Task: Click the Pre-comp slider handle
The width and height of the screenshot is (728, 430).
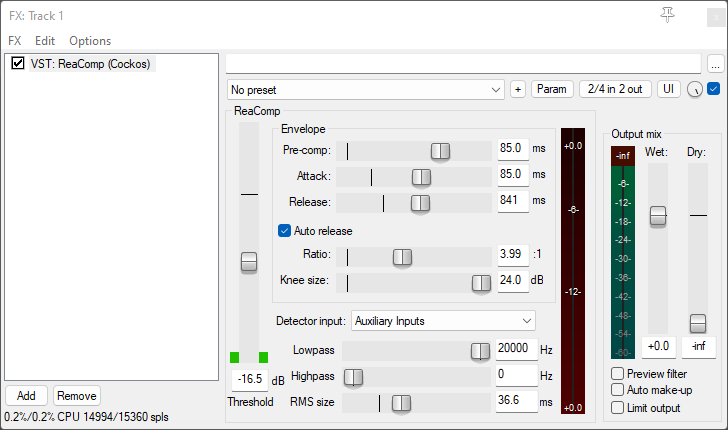Action: pos(440,151)
